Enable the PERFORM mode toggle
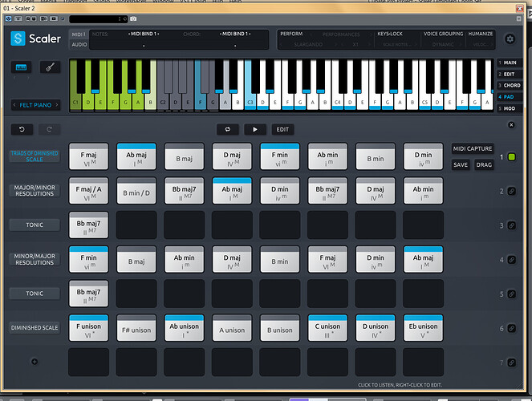 point(291,34)
